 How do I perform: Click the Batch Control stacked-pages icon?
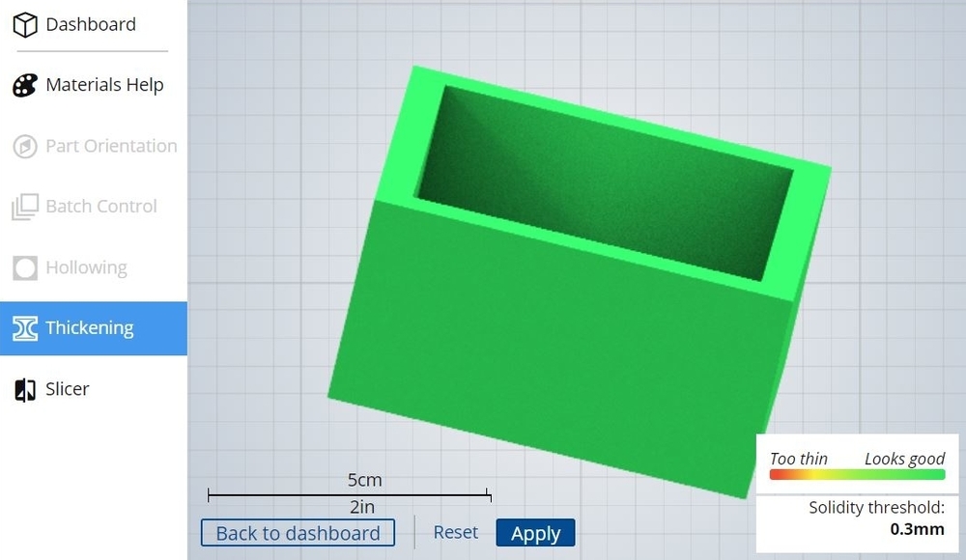(x=25, y=207)
